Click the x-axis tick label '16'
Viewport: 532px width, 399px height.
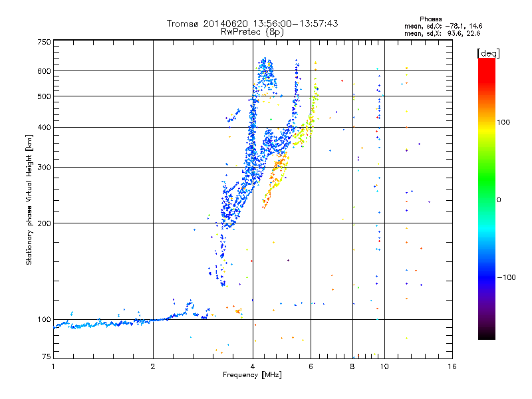pyautogui.click(x=452, y=366)
